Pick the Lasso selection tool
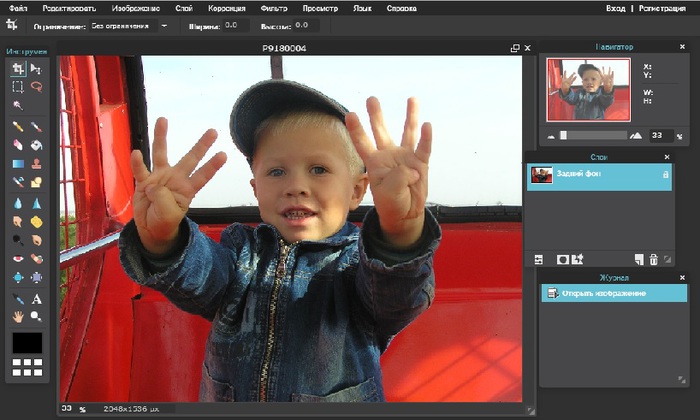This screenshot has width=700, height=420. pyautogui.click(x=36, y=87)
